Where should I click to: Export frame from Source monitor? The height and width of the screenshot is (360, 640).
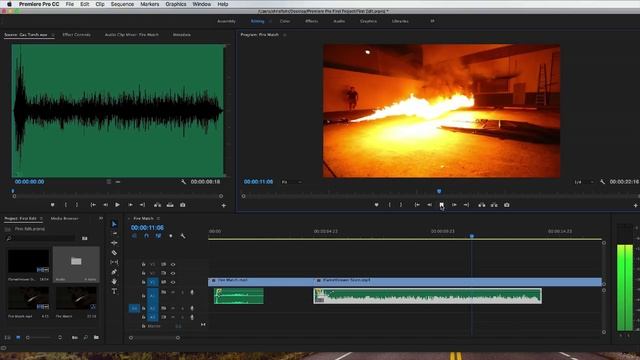pyautogui.click(x=182, y=205)
